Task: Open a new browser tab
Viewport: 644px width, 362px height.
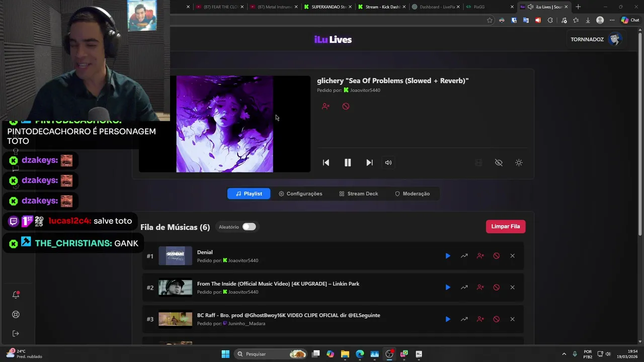Action: pos(578,7)
